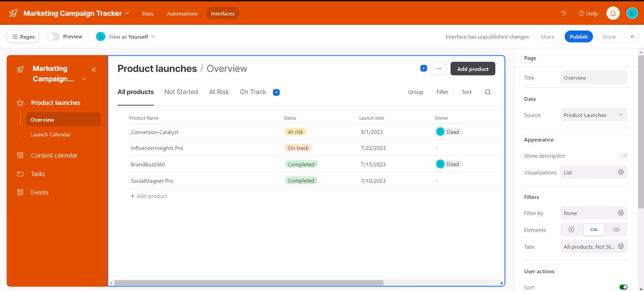This screenshot has width=644, height=291.
Task: Open Interfaces in top nav
Action: 223,13
